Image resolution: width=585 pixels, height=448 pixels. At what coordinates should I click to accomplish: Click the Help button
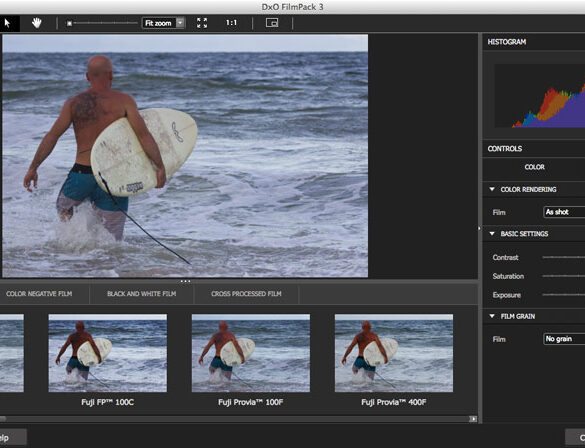coord(13,438)
